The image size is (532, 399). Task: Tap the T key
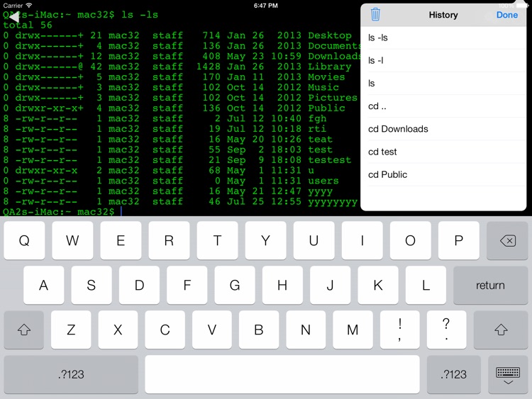point(217,241)
